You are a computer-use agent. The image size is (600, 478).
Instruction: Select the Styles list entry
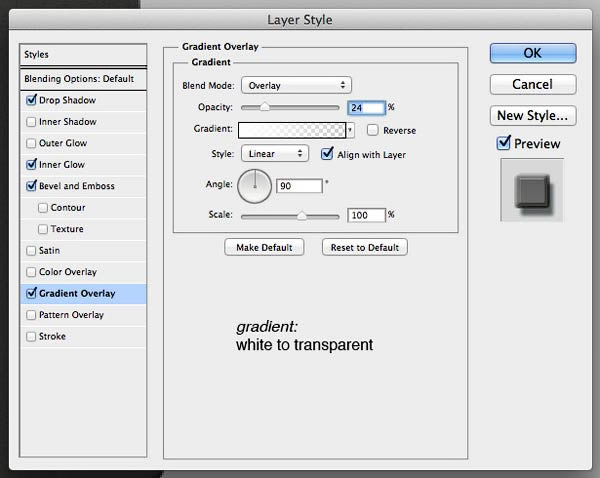pyautogui.click(x=83, y=55)
